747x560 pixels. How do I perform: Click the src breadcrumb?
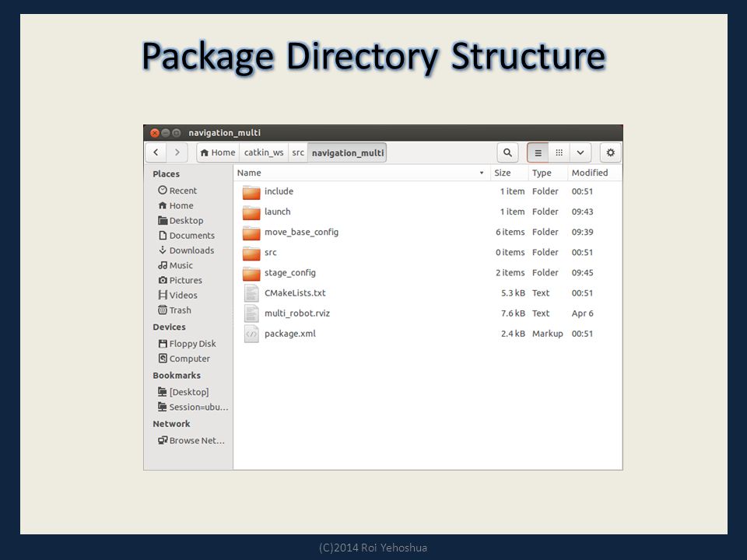point(298,152)
